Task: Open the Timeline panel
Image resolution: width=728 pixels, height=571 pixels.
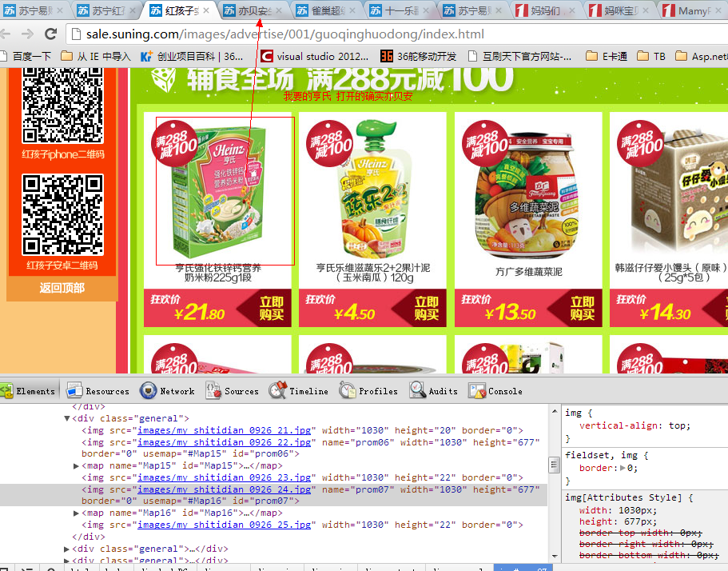Action: point(299,391)
